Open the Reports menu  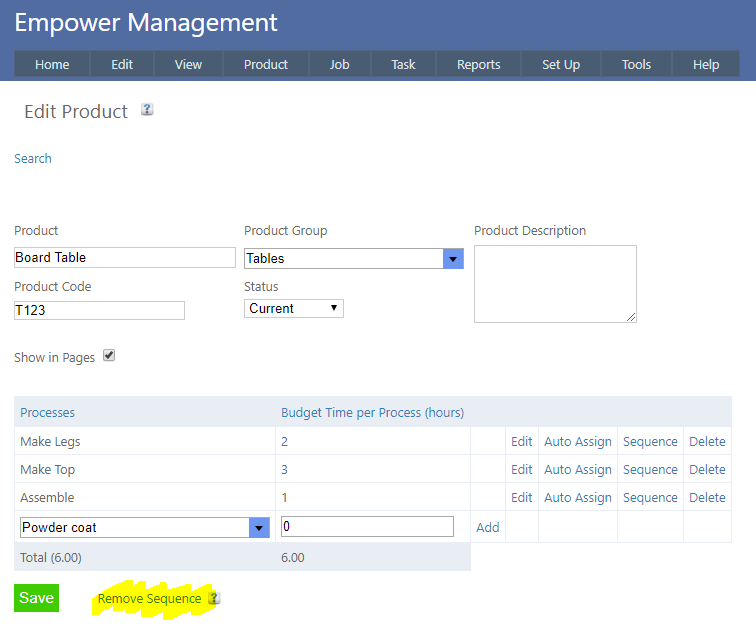(478, 64)
